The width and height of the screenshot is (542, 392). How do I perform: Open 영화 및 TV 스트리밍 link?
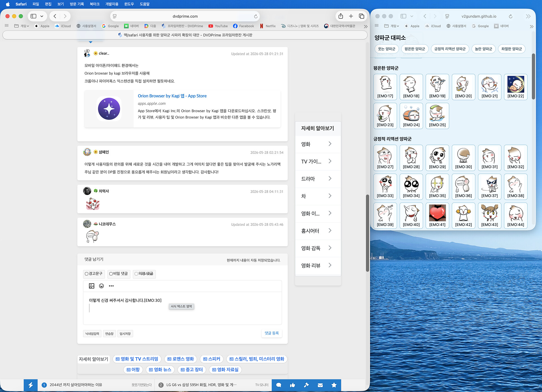click(137, 359)
